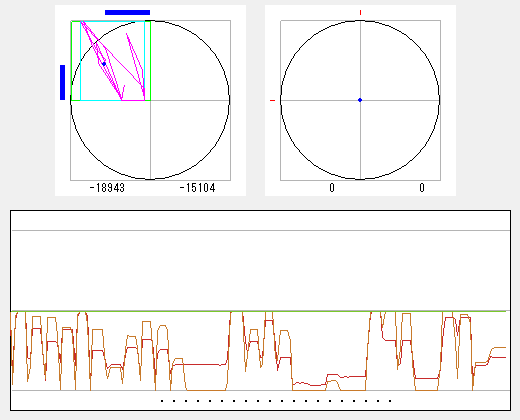Click the dotted row under the line graph
This screenshot has width=520, height=420.
pyautogui.click(x=276, y=401)
